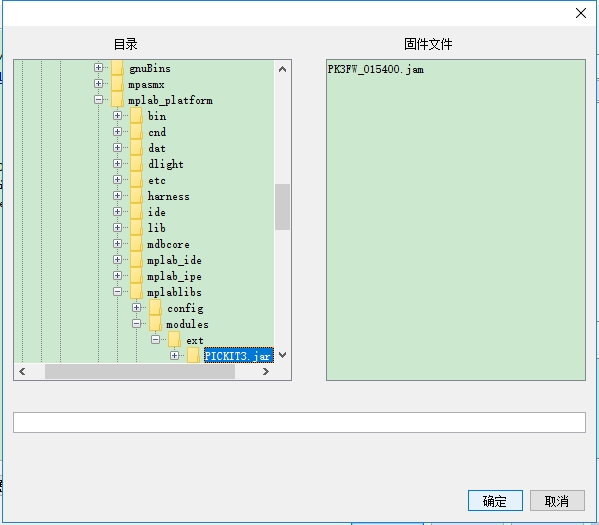599x525 pixels.
Task: Click the file path text field
Action: (299, 422)
